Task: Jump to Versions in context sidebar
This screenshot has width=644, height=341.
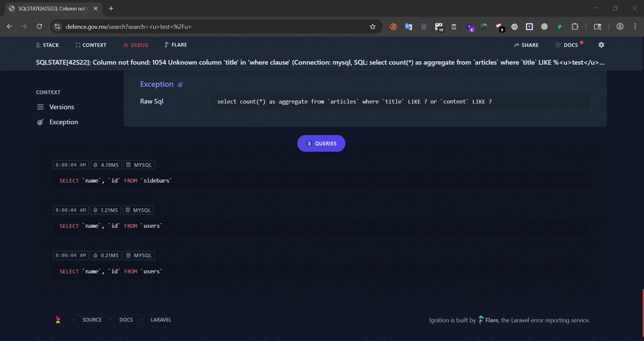Action: click(55, 107)
